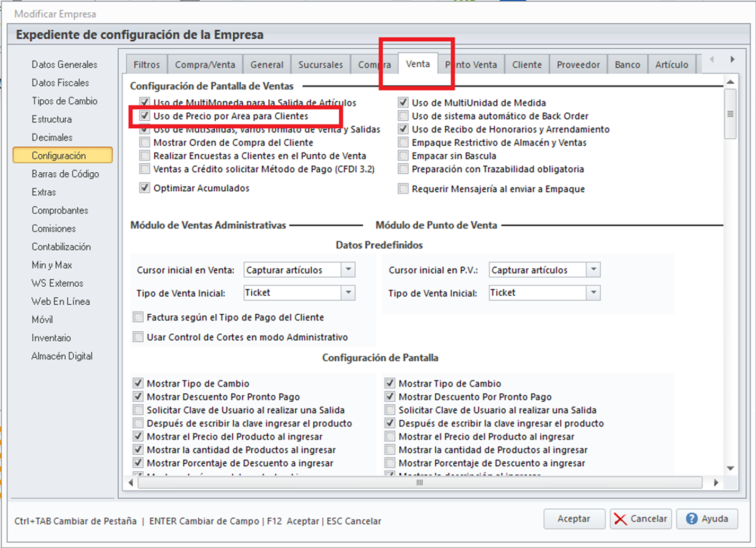This screenshot has height=548, width=756.
Task: Click horizontal scrollbar left arrow
Action: (131, 482)
